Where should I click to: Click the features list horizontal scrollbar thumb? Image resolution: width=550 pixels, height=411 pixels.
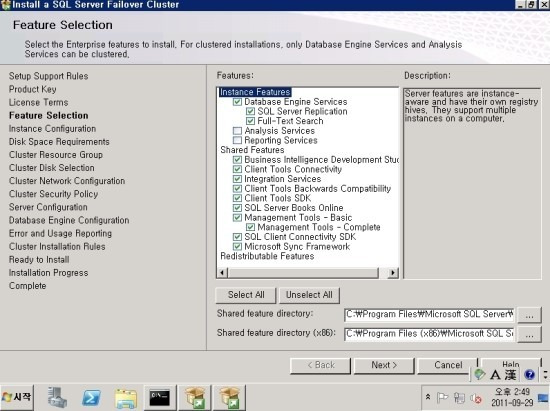[303, 272]
